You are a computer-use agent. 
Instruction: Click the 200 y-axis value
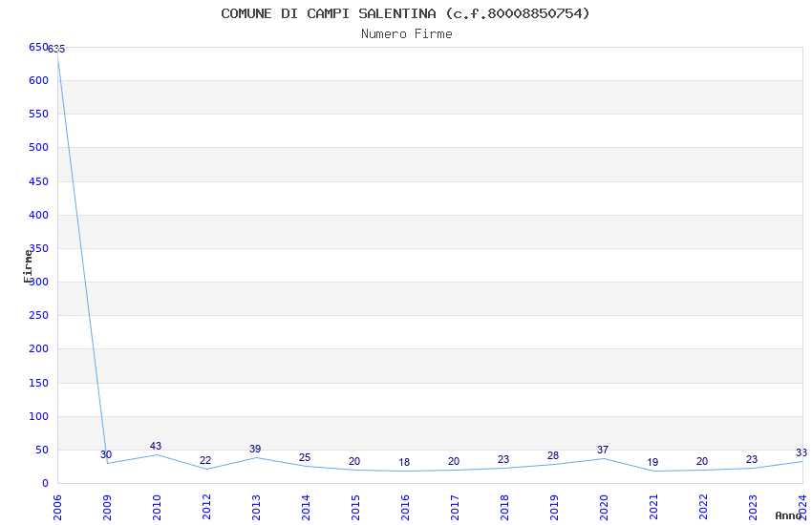[x=38, y=348]
